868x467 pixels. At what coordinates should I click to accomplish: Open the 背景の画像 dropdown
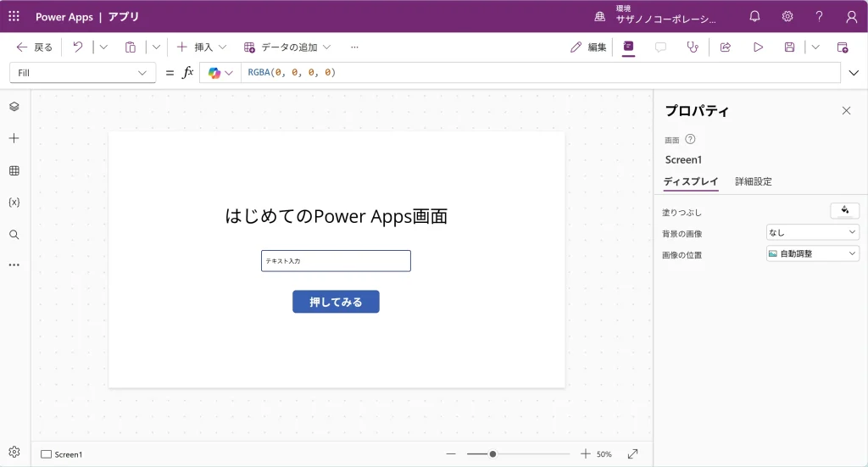[812, 232]
